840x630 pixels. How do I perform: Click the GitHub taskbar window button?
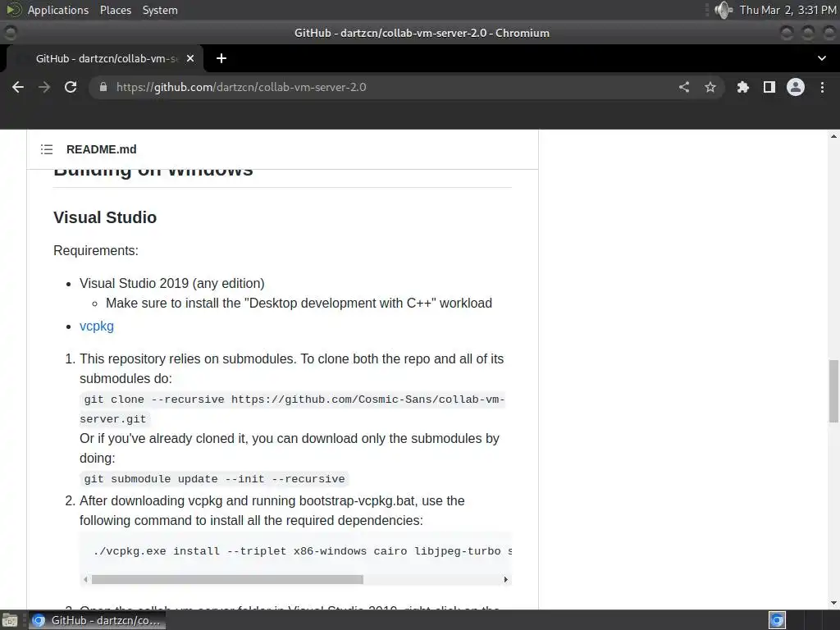tap(97, 620)
